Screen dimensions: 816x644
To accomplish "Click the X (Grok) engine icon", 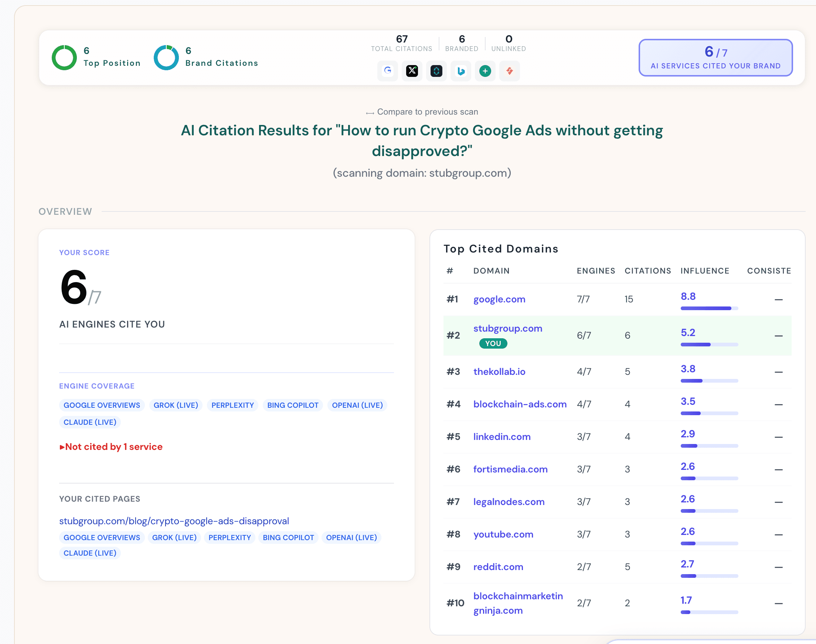I will 412,71.
